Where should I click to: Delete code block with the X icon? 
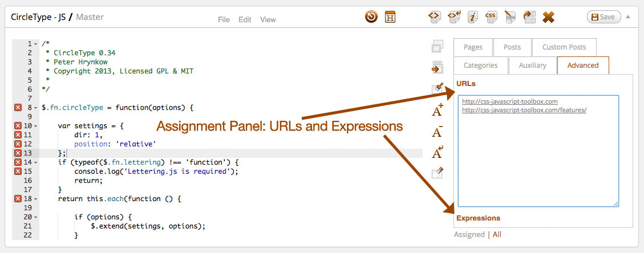coord(548,17)
